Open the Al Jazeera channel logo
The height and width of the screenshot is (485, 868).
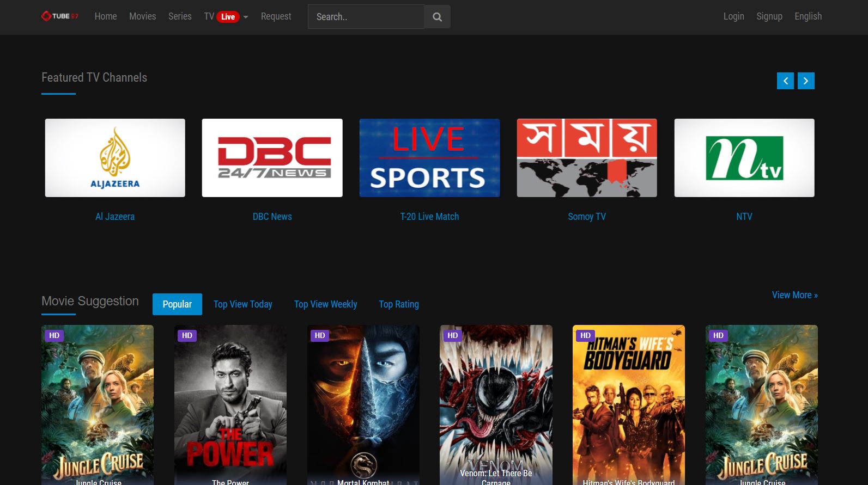pyautogui.click(x=115, y=158)
